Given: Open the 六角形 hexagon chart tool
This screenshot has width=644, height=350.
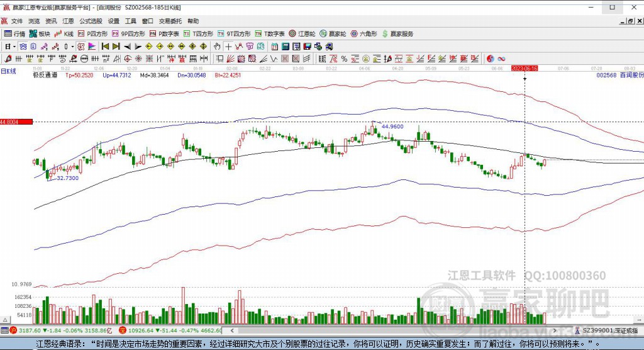Looking at the screenshot, I should click(362, 34).
